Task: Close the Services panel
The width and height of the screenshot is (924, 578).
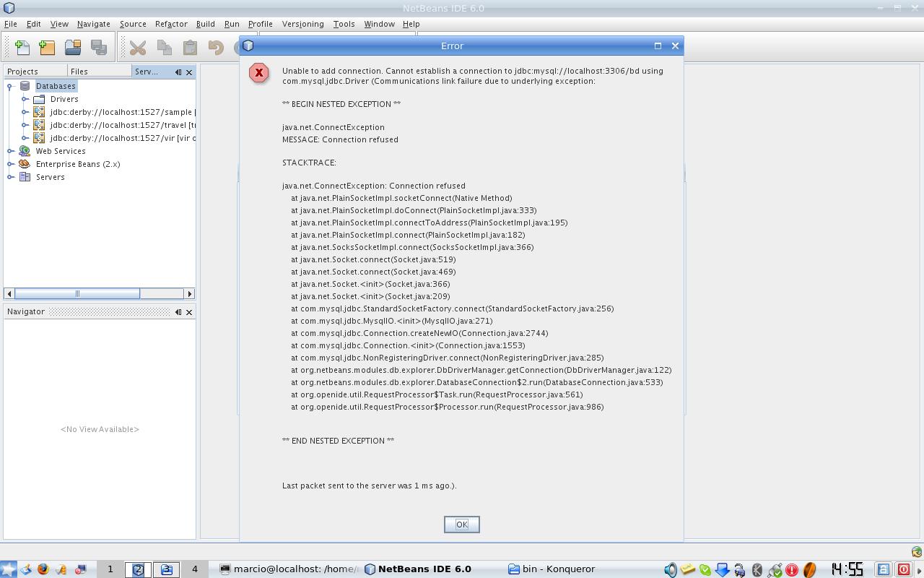Action: pyautogui.click(x=189, y=72)
